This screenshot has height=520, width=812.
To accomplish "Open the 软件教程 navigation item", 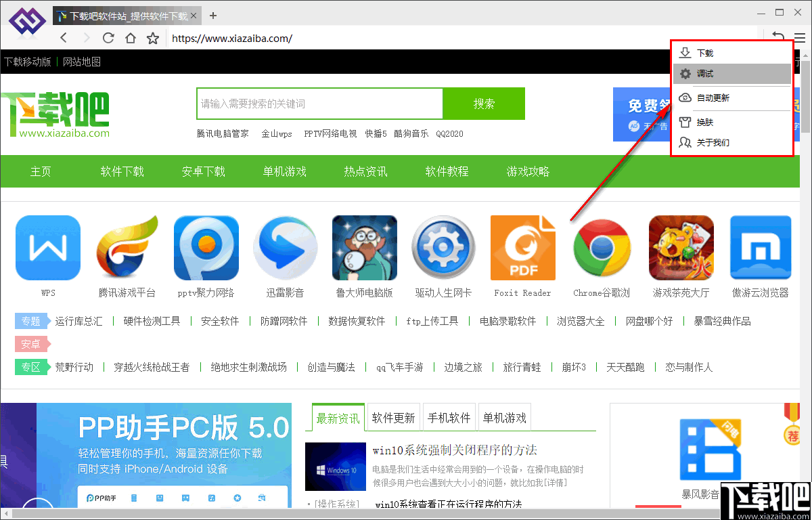I will point(447,171).
